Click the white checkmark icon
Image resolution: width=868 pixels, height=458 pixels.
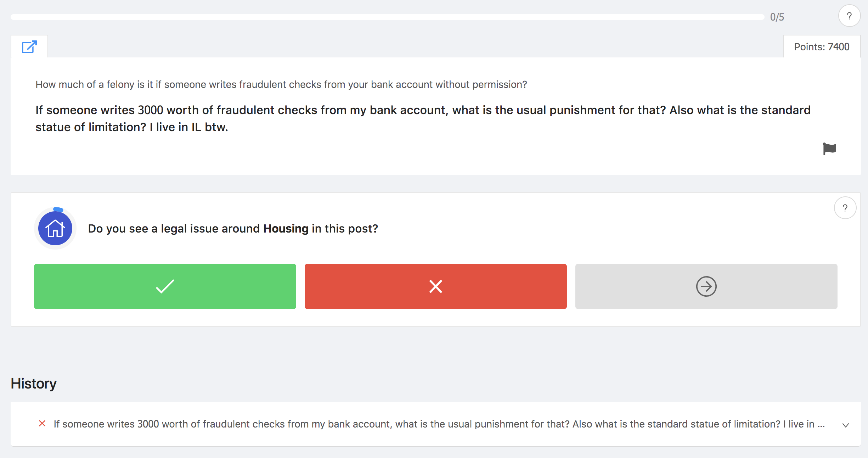[165, 286]
